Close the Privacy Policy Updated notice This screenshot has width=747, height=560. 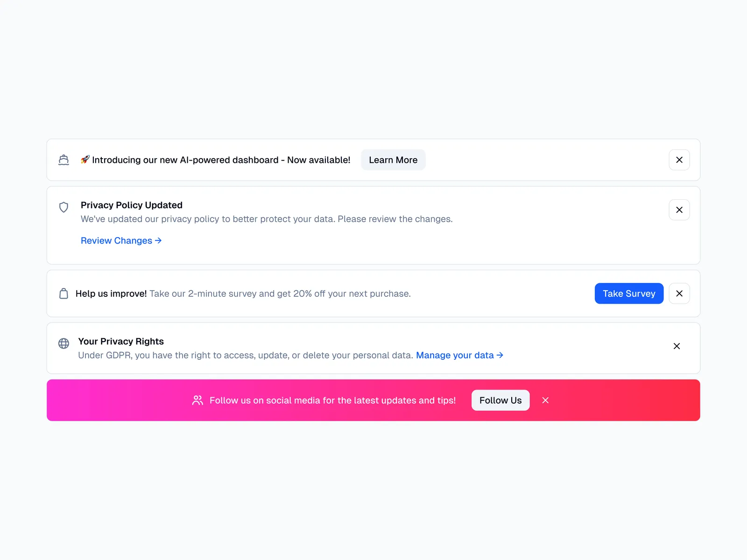tap(679, 210)
